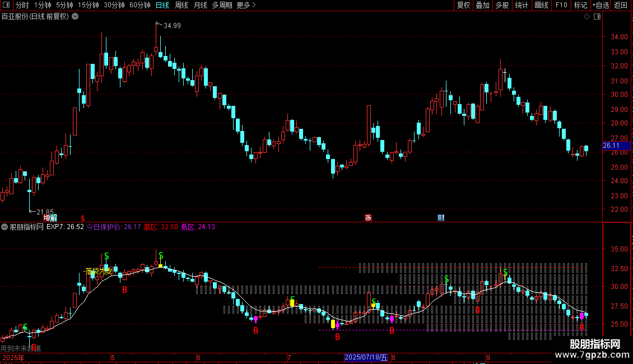
Task: Select the 15分钟 period tab
Action: [89, 5]
